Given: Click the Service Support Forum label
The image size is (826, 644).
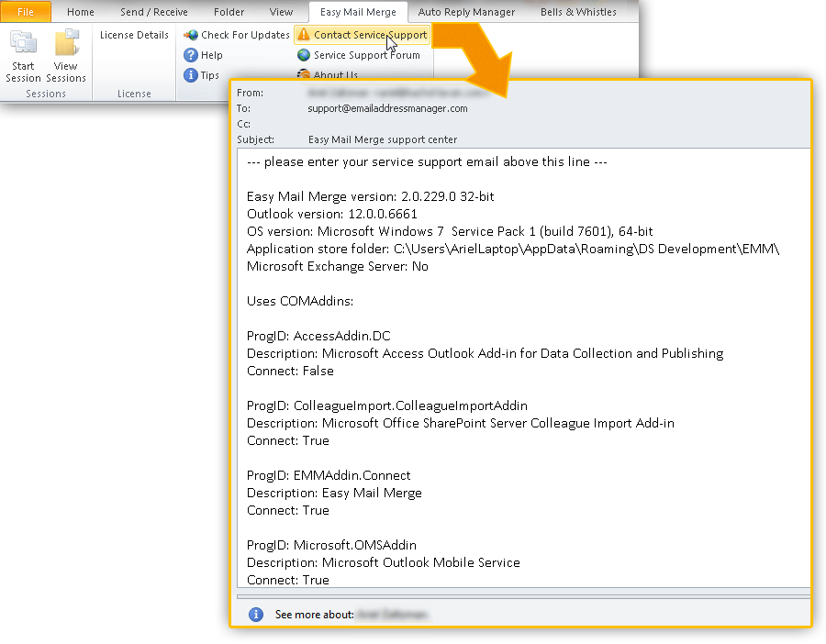Looking at the screenshot, I should pyautogui.click(x=367, y=55).
